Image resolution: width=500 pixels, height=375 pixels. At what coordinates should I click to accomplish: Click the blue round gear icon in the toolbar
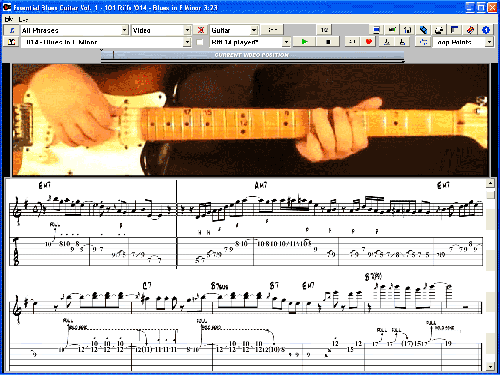tap(486, 30)
